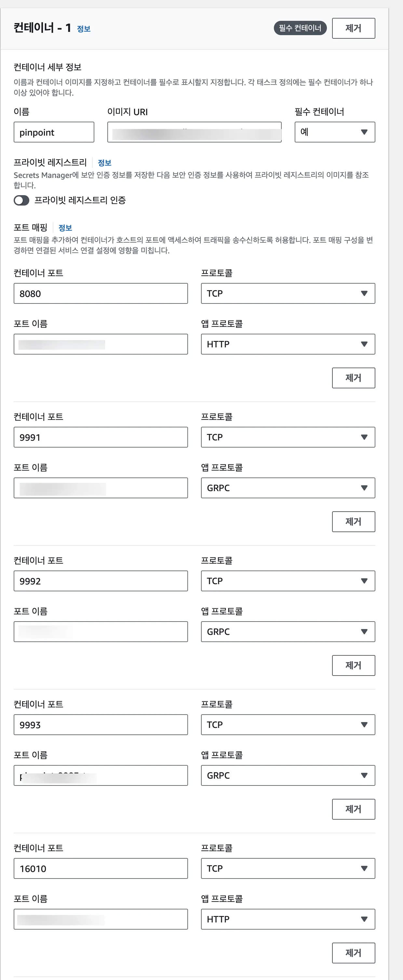Open app protocol dropdown for port 8080

point(288,344)
